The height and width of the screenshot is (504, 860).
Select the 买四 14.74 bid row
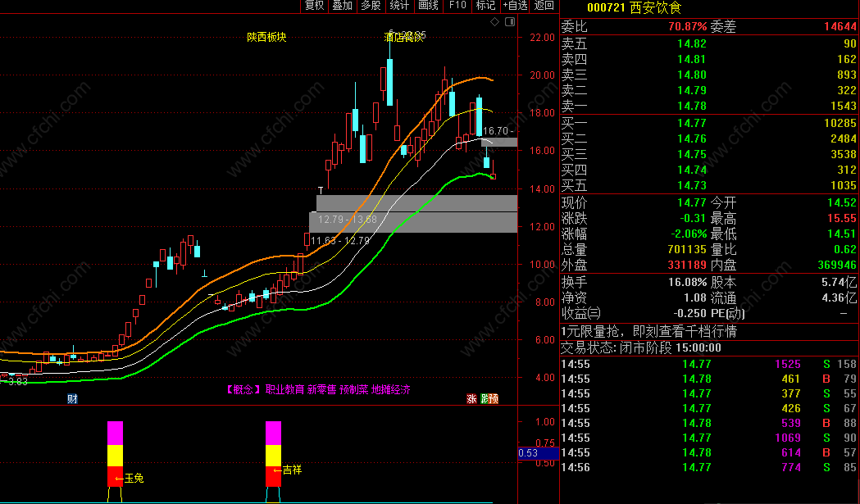(x=709, y=170)
